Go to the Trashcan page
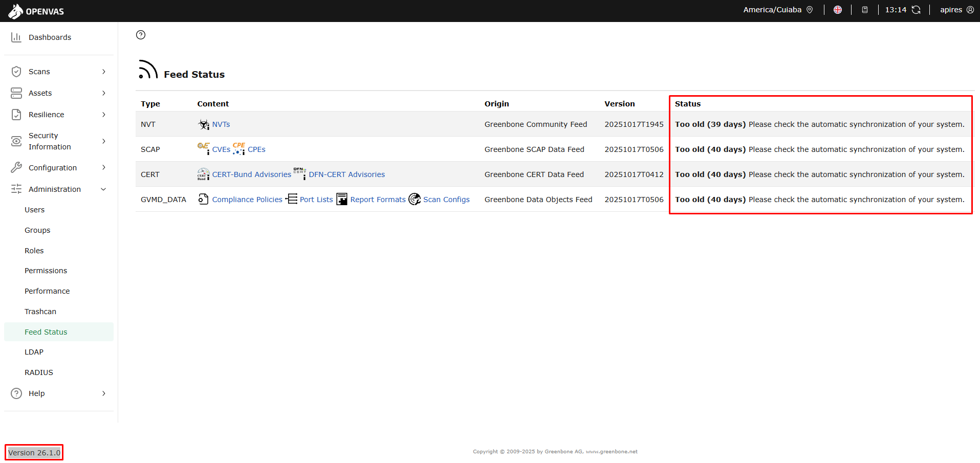Image resolution: width=980 pixels, height=463 pixels. 40,312
